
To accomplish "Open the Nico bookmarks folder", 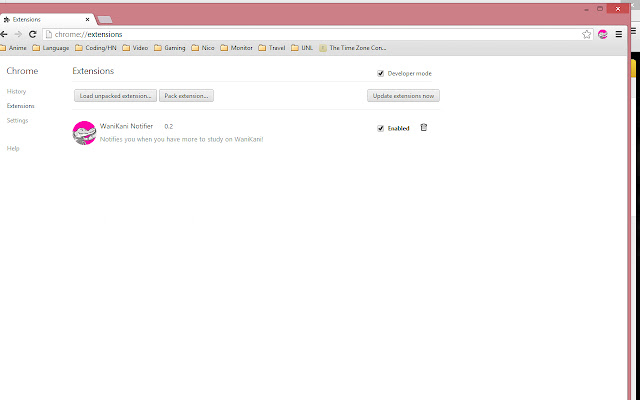I will [x=203, y=48].
